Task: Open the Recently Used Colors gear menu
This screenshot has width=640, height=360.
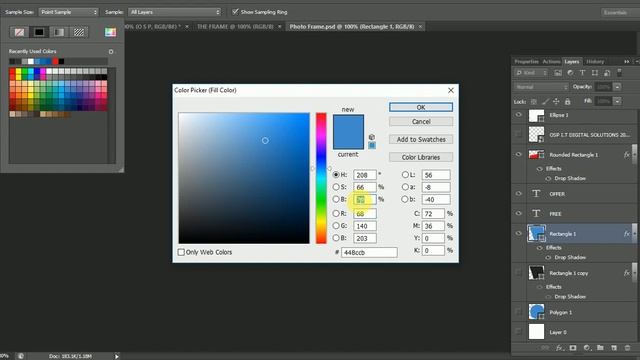Action: point(111,51)
